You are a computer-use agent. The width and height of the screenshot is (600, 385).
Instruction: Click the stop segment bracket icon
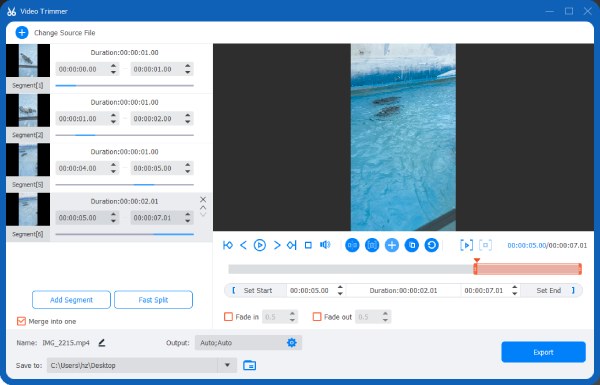[x=486, y=245]
